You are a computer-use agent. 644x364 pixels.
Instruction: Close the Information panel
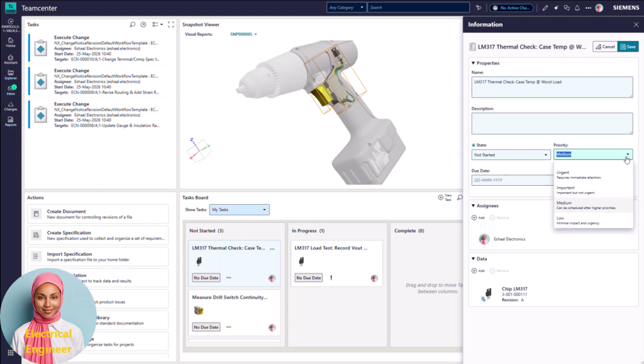click(x=636, y=25)
